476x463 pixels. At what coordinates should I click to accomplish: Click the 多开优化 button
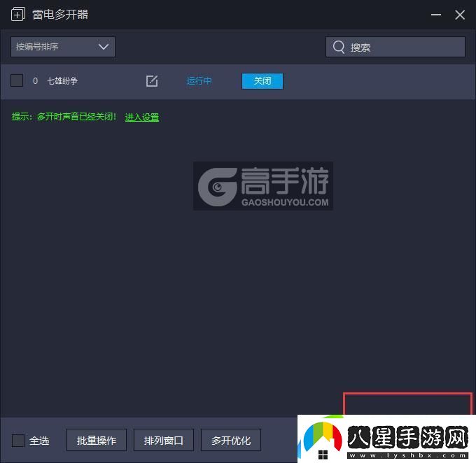point(231,440)
